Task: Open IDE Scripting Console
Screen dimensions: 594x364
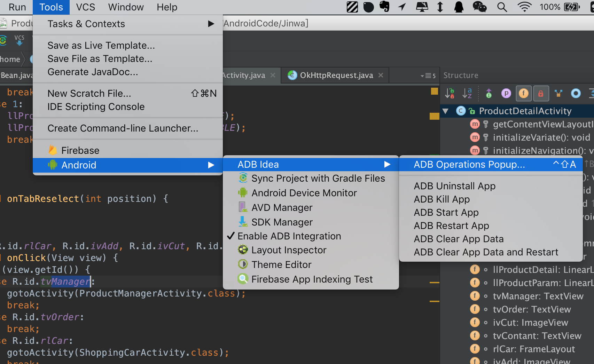Action: [x=128, y=106]
